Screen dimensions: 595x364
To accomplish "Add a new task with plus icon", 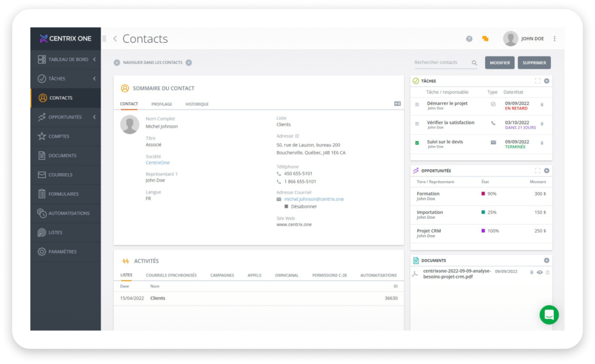I will pyautogui.click(x=546, y=81).
